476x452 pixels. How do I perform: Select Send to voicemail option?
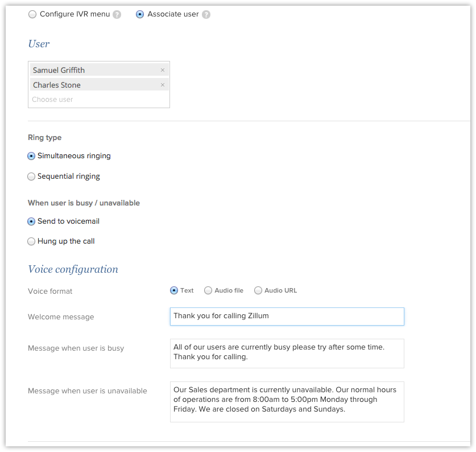32,221
